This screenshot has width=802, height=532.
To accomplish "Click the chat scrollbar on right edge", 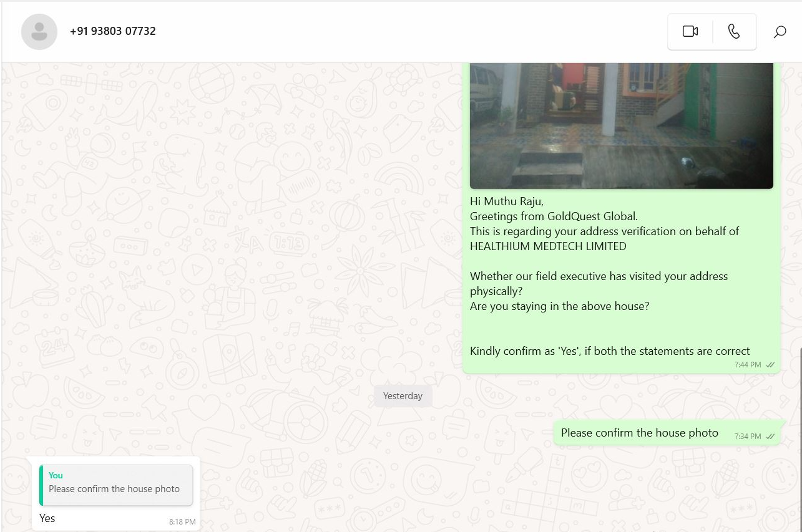I will [800, 437].
